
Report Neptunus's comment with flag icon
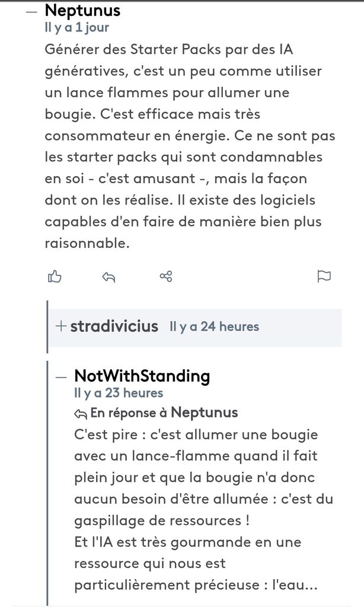(324, 276)
